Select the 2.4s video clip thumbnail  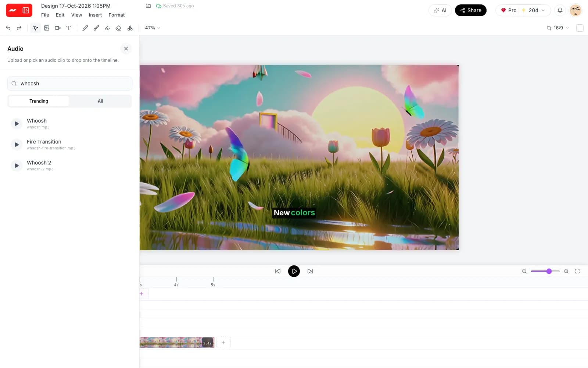177,343
